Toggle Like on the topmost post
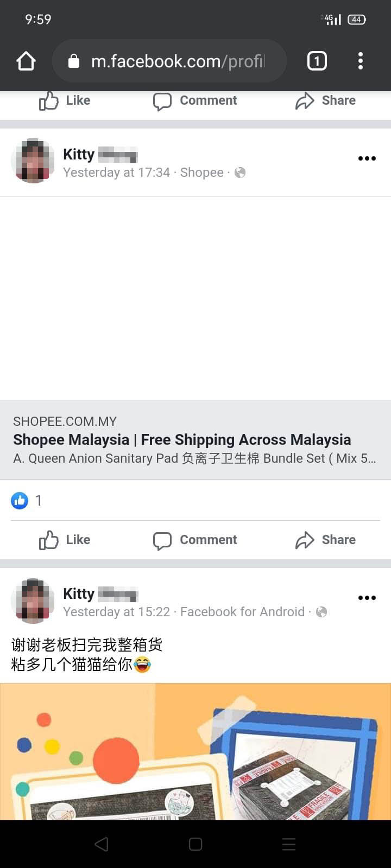Image resolution: width=391 pixels, height=868 pixels. pyautogui.click(x=65, y=101)
